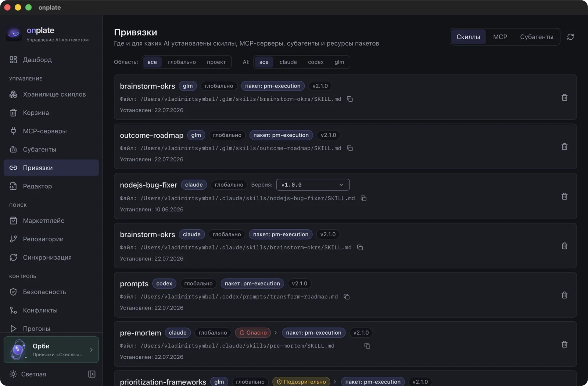
Task: Click the macOS yellow minimize button
Action: (18, 7)
